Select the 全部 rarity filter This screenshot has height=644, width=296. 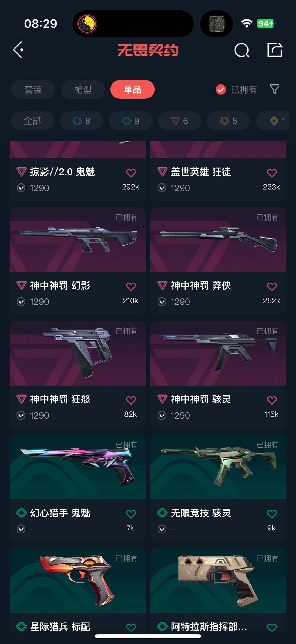(x=33, y=121)
